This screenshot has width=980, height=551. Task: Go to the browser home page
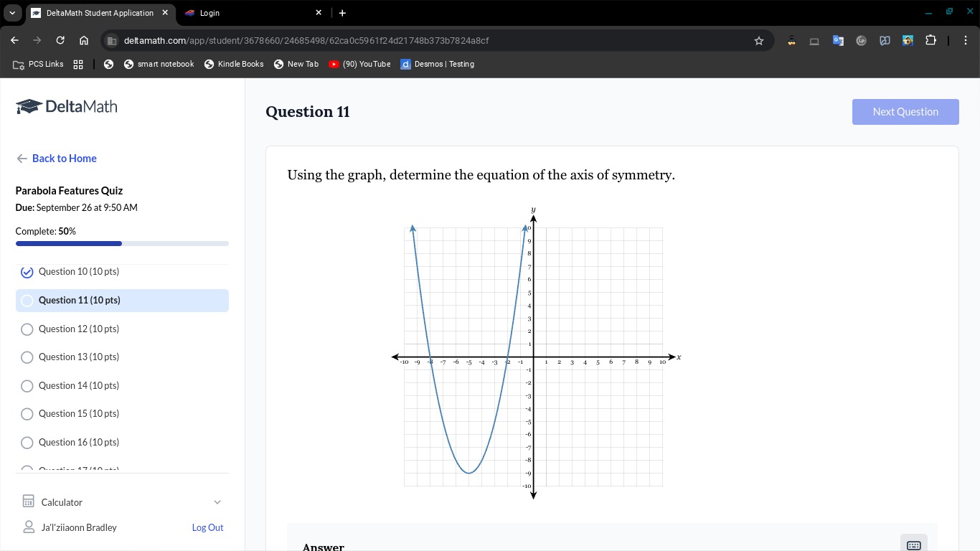84,40
